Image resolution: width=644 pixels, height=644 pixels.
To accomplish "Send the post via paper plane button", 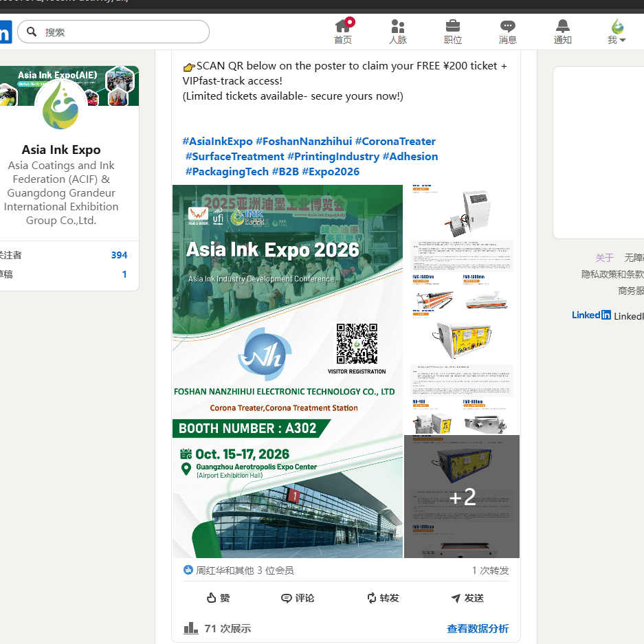I will pyautogui.click(x=467, y=598).
